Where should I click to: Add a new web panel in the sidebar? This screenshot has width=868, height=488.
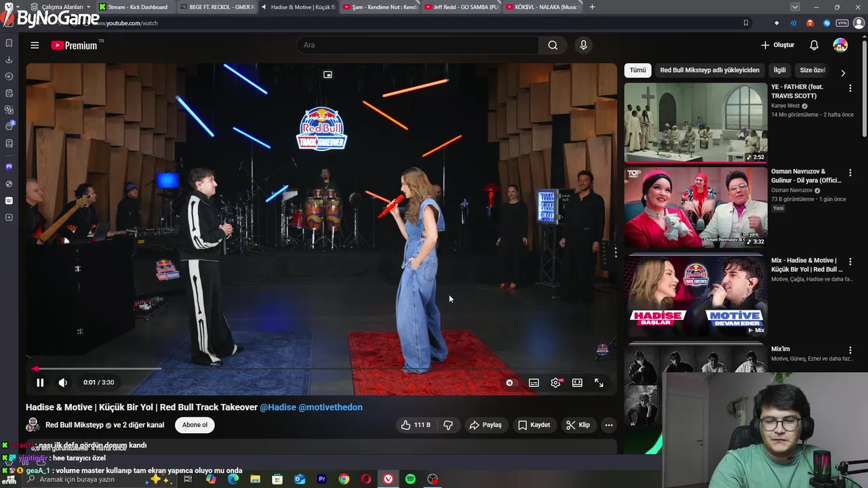point(9,218)
